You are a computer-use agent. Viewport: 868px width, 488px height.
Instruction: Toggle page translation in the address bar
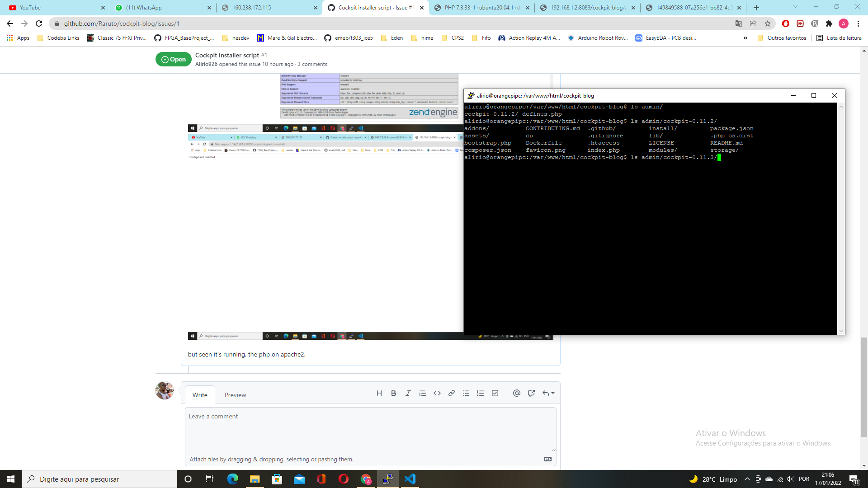[739, 23]
